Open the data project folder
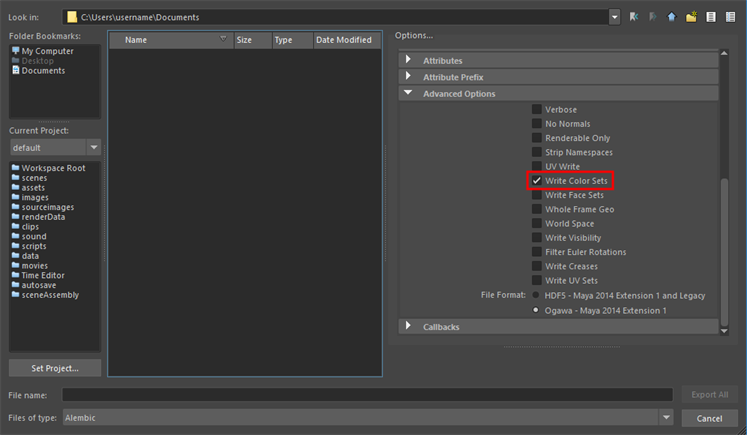The height and width of the screenshot is (435, 747). [25, 256]
